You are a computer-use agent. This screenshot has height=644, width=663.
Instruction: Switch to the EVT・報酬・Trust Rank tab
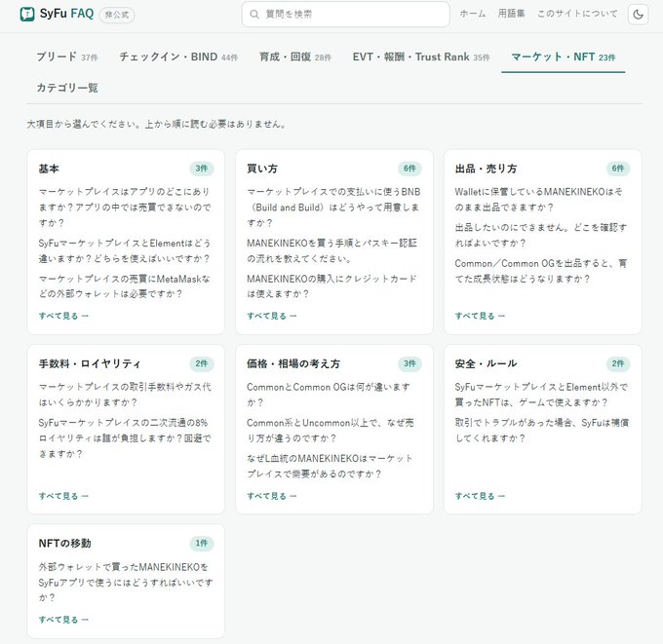pos(421,57)
